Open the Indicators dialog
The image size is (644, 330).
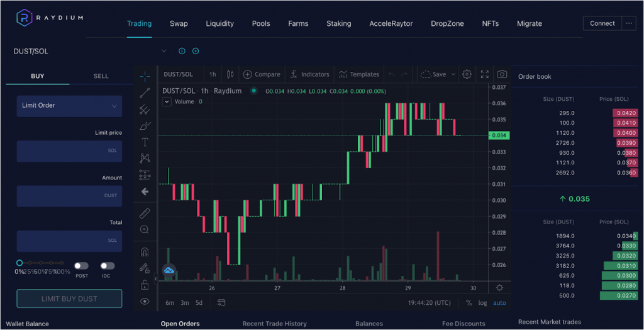[x=310, y=74]
